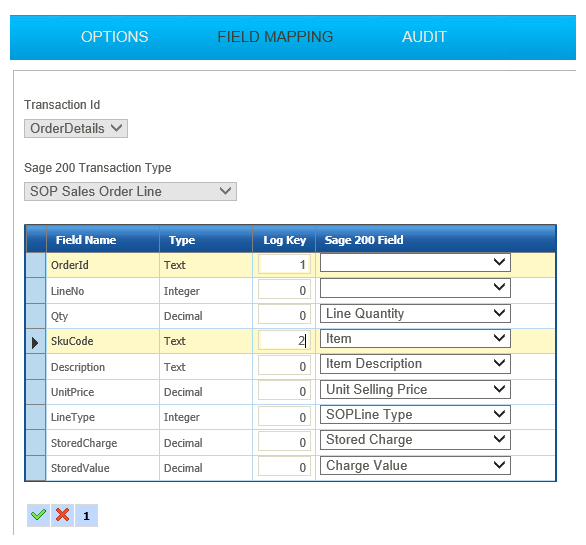
Task: Open the Line Quantity dropdown for Qty
Action: point(415,313)
